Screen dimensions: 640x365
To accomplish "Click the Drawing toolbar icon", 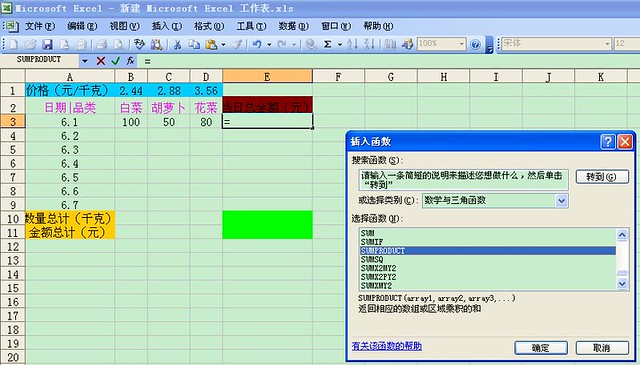I will point(407,44).
